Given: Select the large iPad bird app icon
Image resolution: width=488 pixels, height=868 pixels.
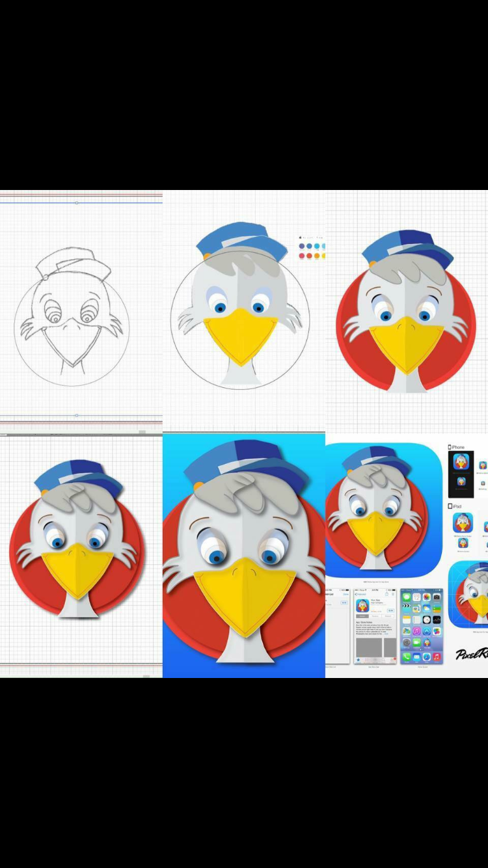Looking at the screenshot, I should coord(463,522).
